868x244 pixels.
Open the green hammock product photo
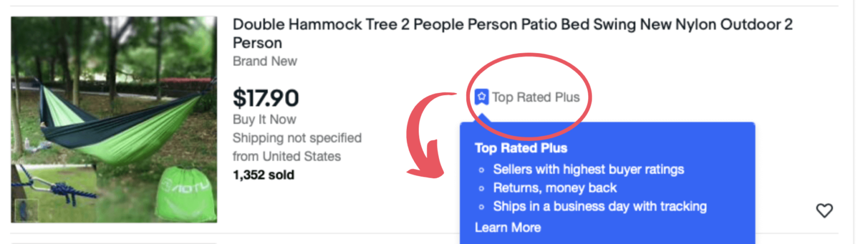(x=113, y=113)
